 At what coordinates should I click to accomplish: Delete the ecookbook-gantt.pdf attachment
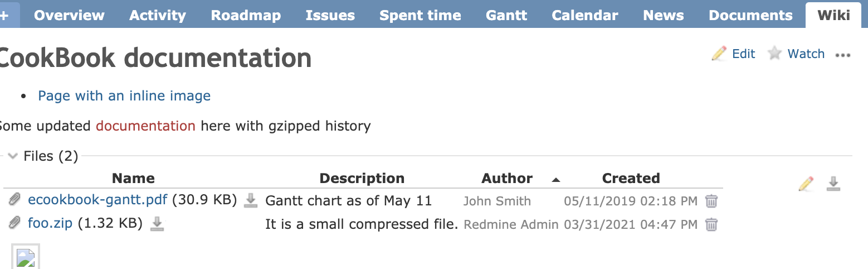(711, 201)
